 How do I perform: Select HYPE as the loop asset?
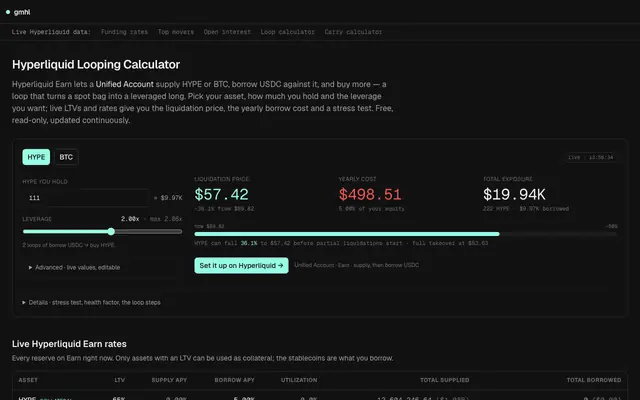pos(36,157)
